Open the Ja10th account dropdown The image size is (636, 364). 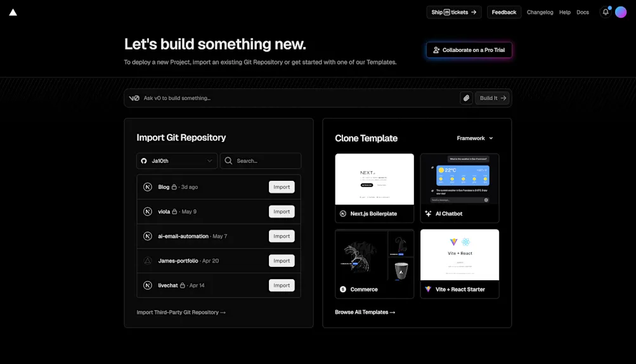click(177, 161)
